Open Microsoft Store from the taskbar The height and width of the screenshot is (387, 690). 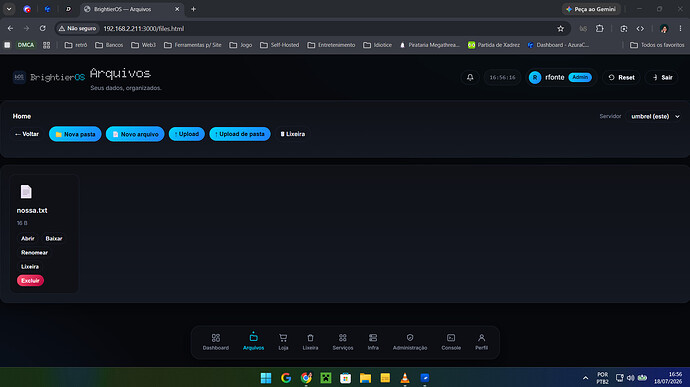point(345,378)
